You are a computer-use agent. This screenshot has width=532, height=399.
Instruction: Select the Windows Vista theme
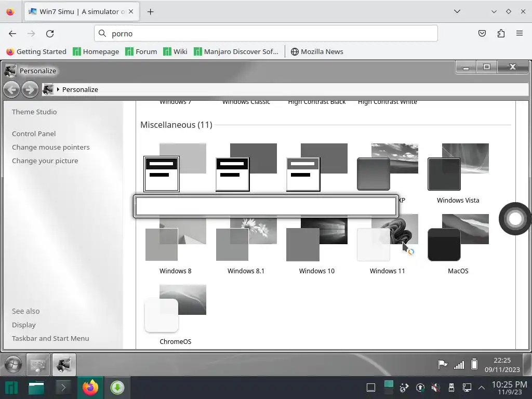[x=458, y=174]
